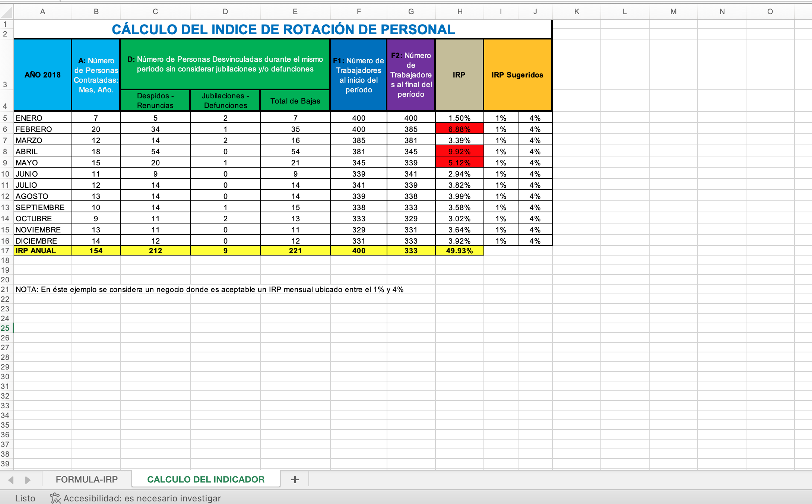812x504 pixels.
Task: Click the accessibility checker status icon
Action: coord(55,498)
